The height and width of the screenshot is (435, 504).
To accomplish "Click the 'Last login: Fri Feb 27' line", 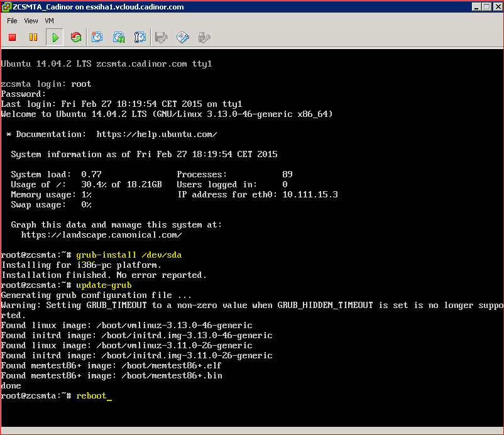I will (121, 104).
